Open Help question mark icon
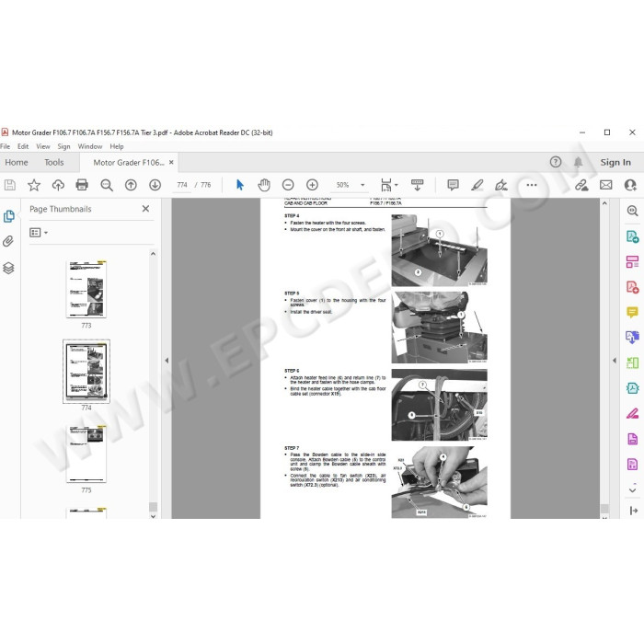The image size is (644, 644). point(556,162)
